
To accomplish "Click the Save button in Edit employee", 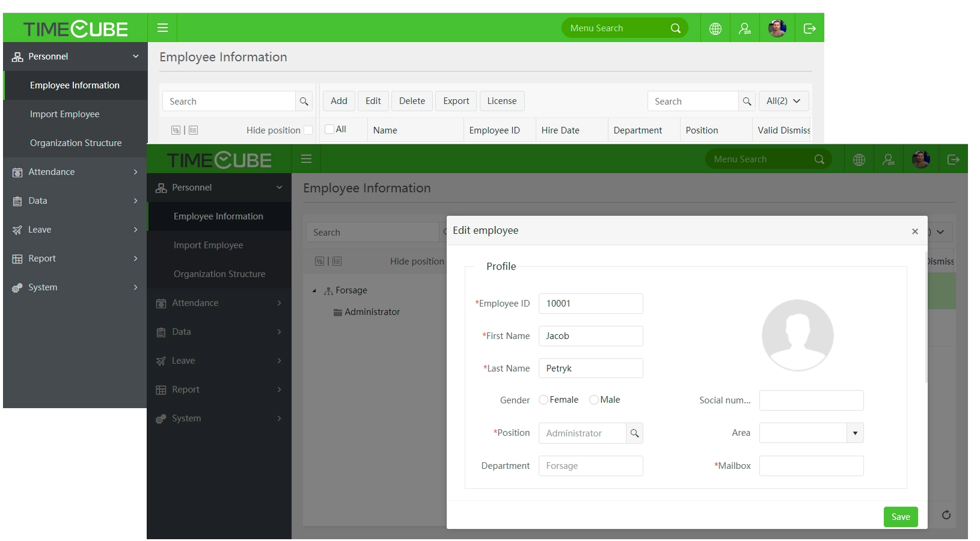I will pyautogui.click(x=900, y=517).
